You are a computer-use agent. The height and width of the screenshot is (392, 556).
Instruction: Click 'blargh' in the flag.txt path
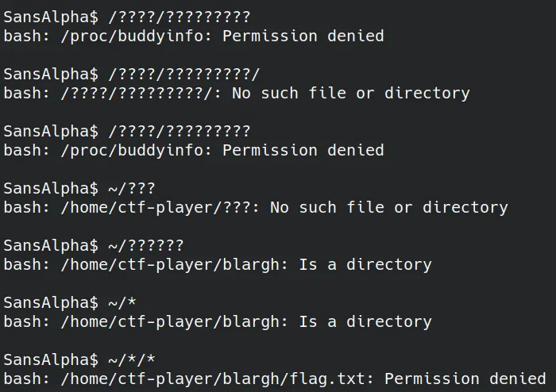(255, 379)
